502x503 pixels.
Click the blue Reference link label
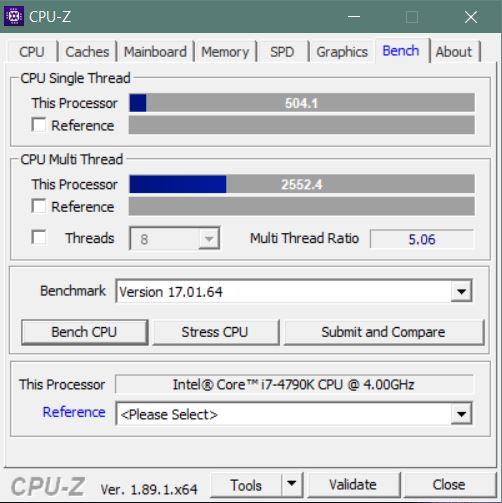tap(74, 412)
